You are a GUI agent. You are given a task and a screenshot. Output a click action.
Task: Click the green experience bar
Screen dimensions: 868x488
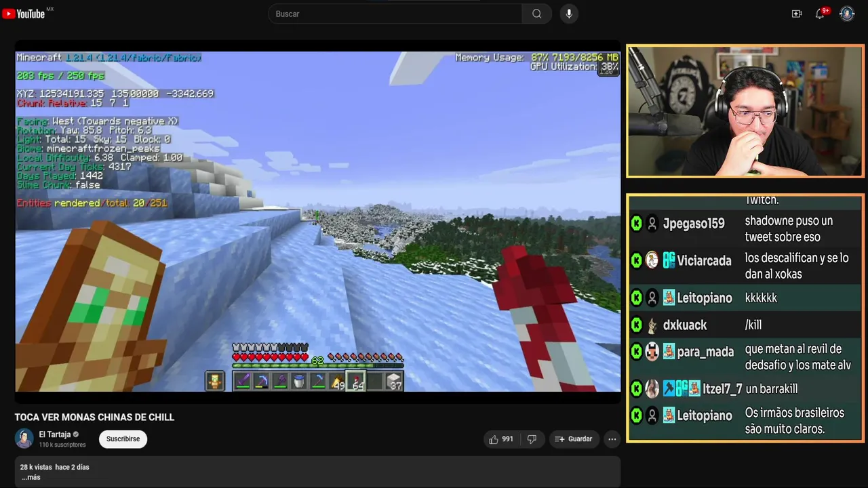pyautogui.click(x=318, y=365)
